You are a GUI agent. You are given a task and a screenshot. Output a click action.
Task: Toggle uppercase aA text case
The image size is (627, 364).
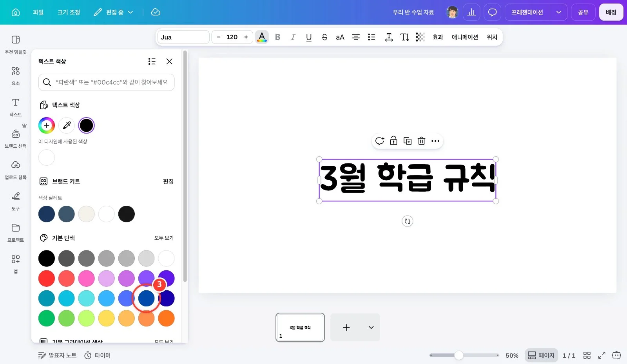coord(340,37)
